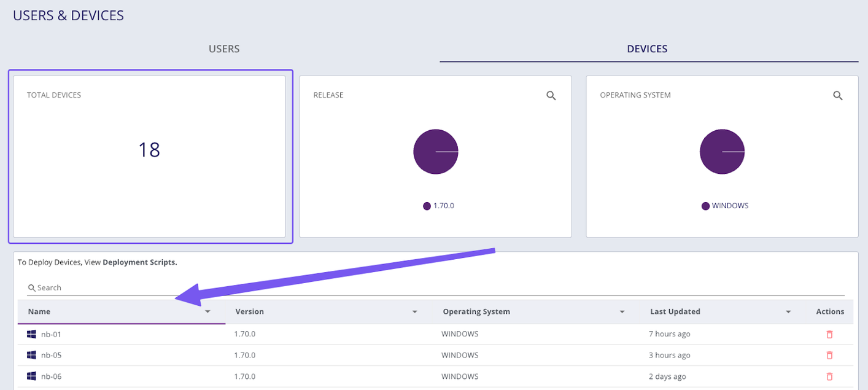
Task: Delete device nb-01 using the trash icon
Action: tap(829, 334)
